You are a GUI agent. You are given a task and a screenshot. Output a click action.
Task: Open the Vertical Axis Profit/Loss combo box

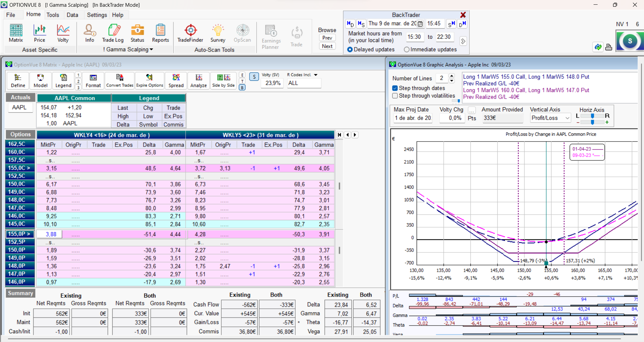pyautogui.click(x=551, y=118)
